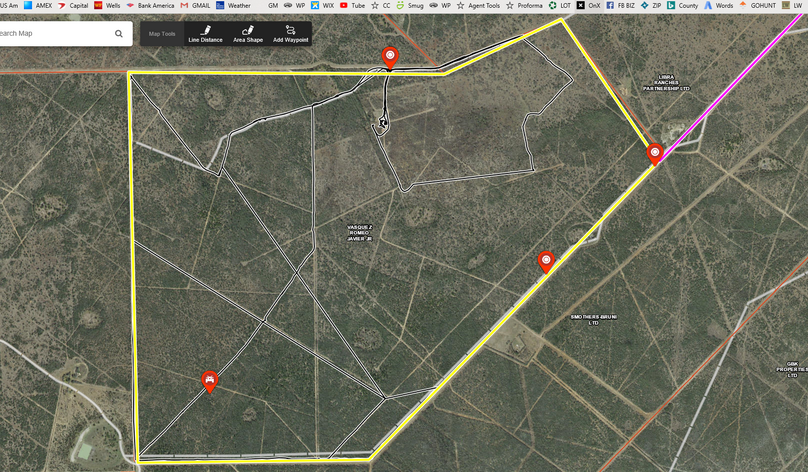Open the Proforma bookmark folder
The image size is (808, 472).
(x=523, y=5)
